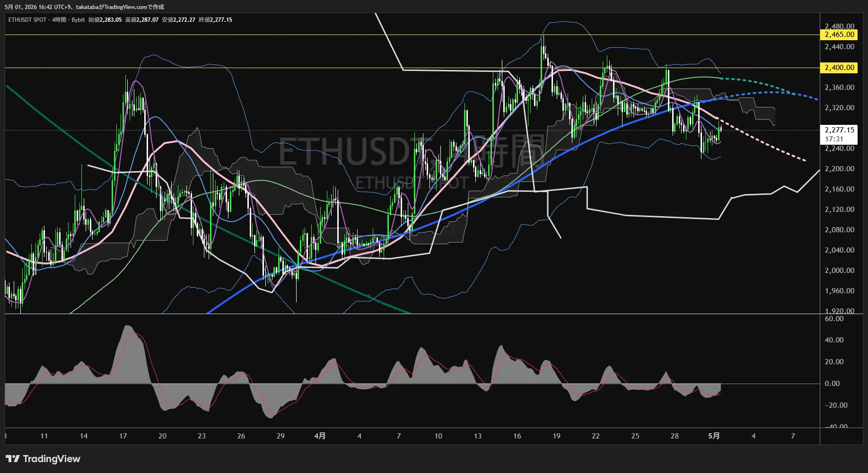The width and height of the screenshot is (868, 473).
Task: Select the close value 終値2,277.15
Action: pyautogui.click(x=216, y=20)
